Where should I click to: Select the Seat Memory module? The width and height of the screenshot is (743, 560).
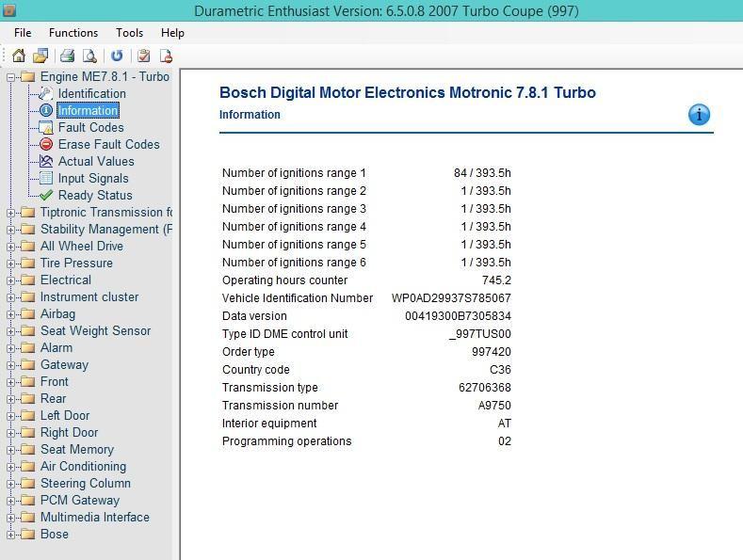pos(77,449)
